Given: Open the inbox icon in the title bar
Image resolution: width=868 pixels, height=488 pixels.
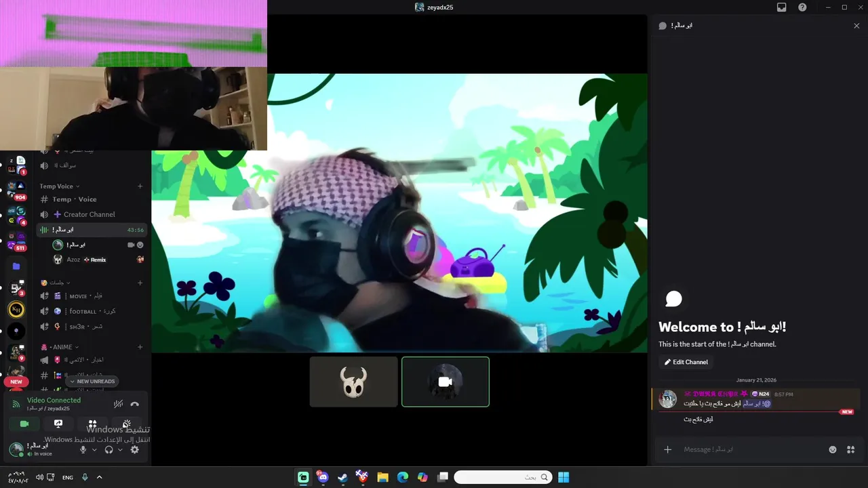Looking at the screenshot, I should (782, 7).
